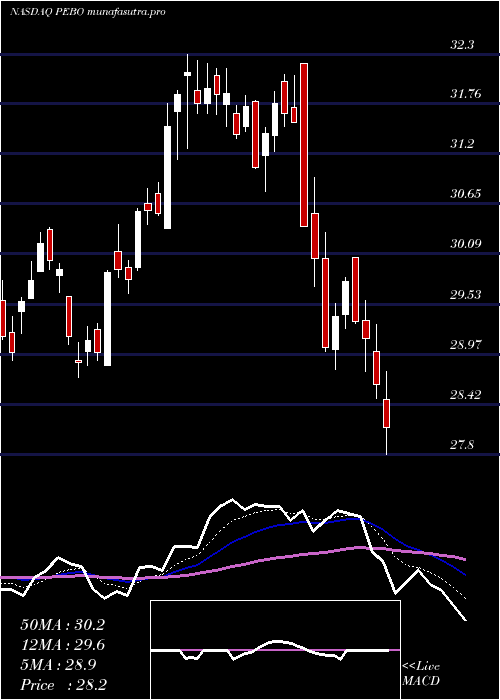Click the NASDAQ PEBO munafasutra.pro title text
The width and height of the screenshot is (500, 700).
(x=88, y=12)
